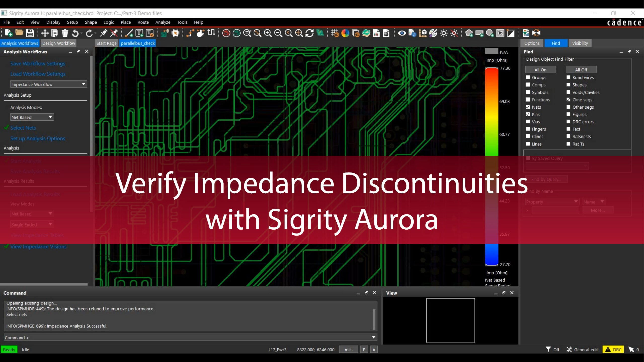
Task: Click the Copy objects toolbar icon
Action: tap(54, 33)
